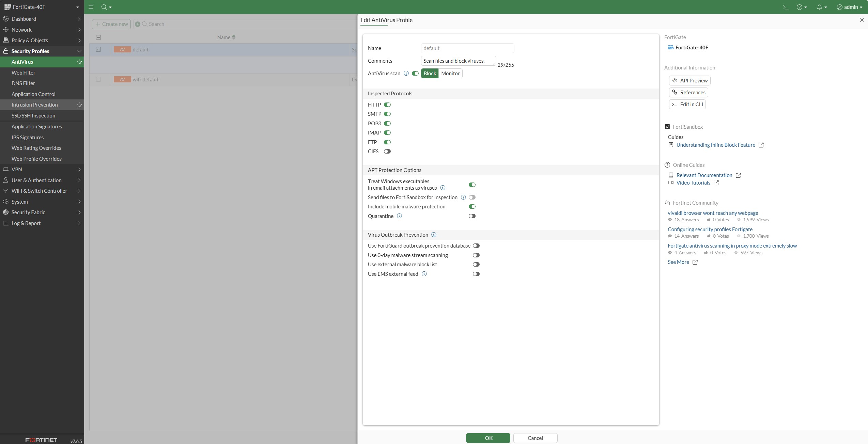The height and width of the screenshot is (444, 868).
Task: Expand the Policy & Objects menu
Action: (x=42, y=40)
